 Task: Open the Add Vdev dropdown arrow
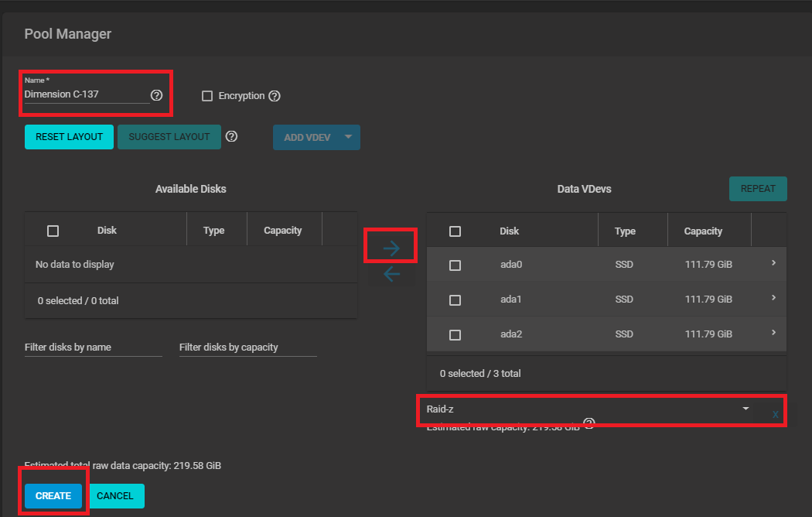tap(348, 137)
